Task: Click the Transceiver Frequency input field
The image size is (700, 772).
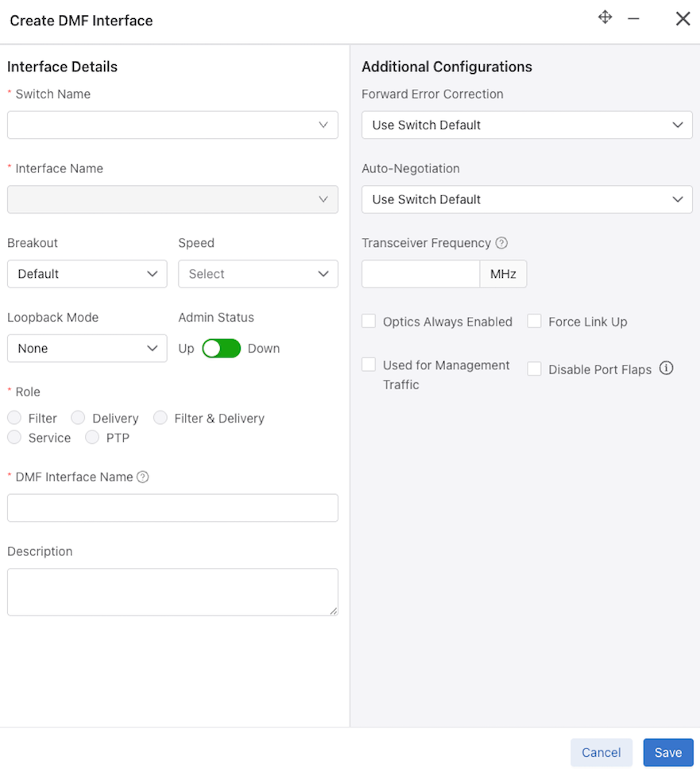Action: 420,274
